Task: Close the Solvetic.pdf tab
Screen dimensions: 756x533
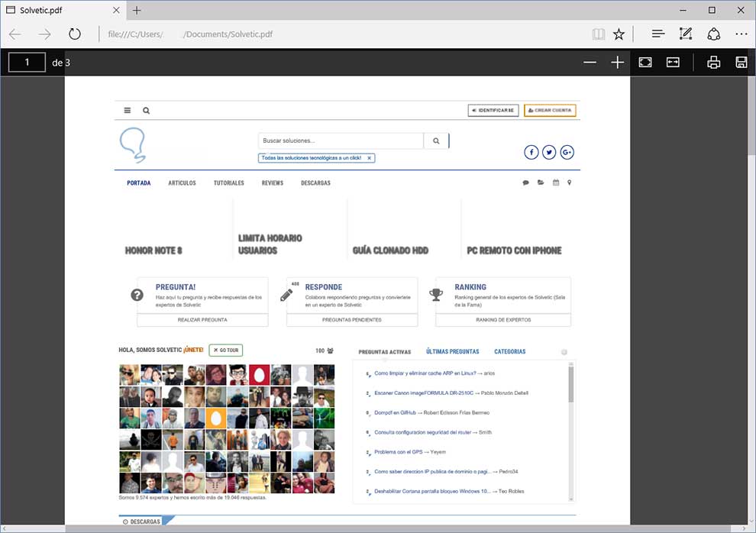Action: [x=116, y=10]
